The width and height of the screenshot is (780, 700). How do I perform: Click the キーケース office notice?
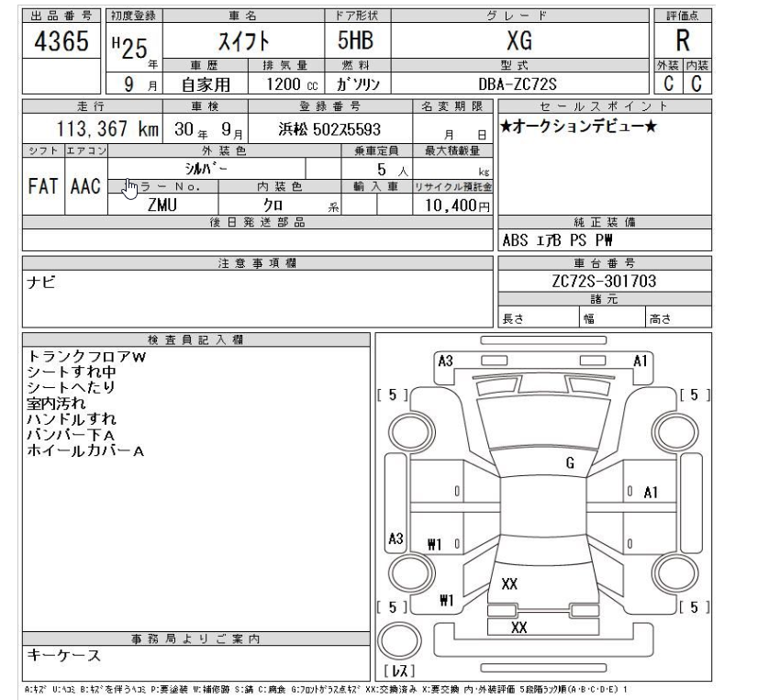tap(62, 655)
